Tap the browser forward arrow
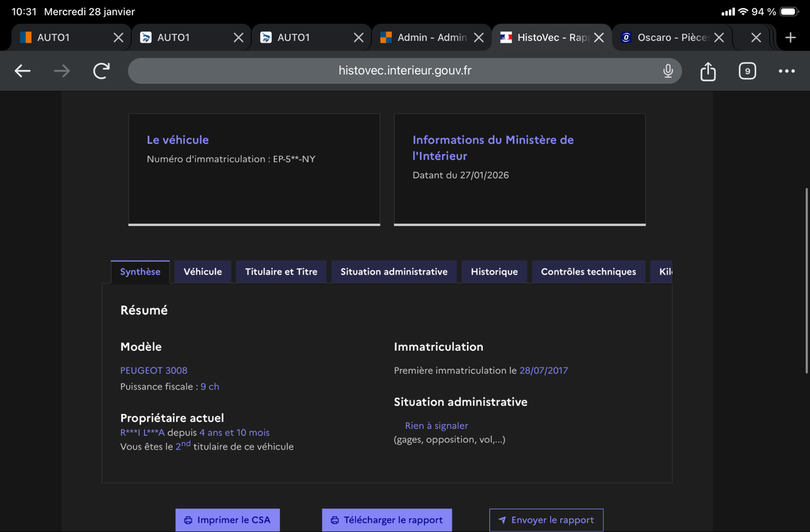This screenshot has width=810, height=532. pyautogui.click(x=61, y=71)
